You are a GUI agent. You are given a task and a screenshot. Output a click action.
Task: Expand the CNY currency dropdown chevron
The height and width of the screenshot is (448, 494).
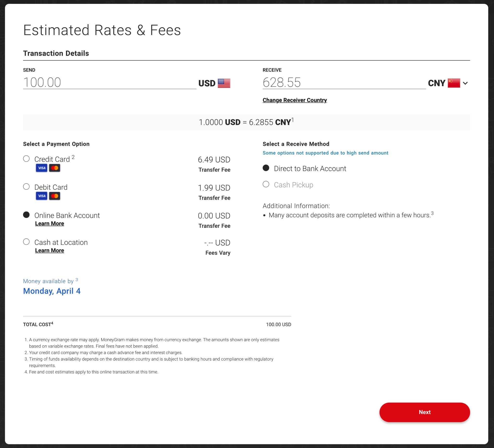(x=465, y=83)
